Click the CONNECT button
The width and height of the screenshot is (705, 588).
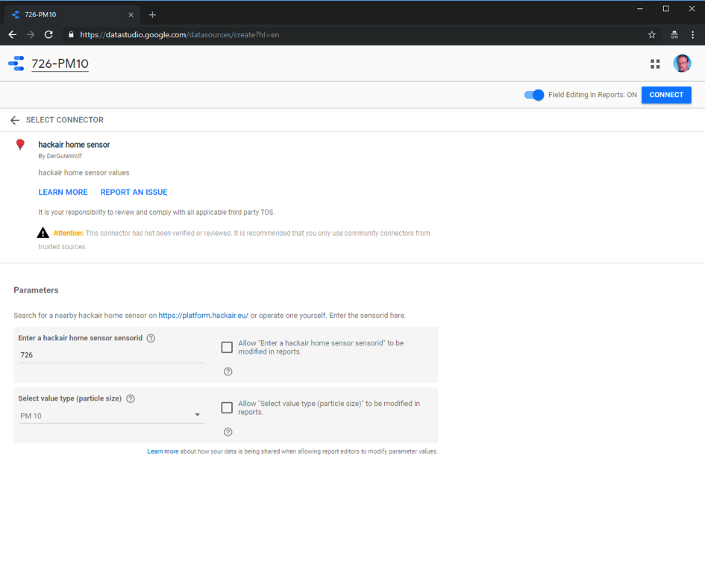(666, 95)
